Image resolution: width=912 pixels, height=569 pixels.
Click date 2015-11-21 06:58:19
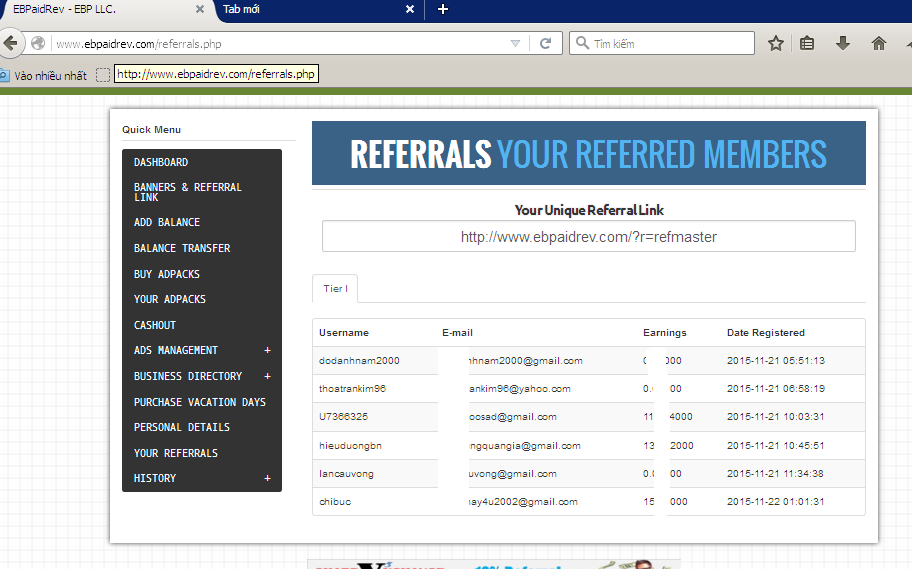tap(775, 389)
